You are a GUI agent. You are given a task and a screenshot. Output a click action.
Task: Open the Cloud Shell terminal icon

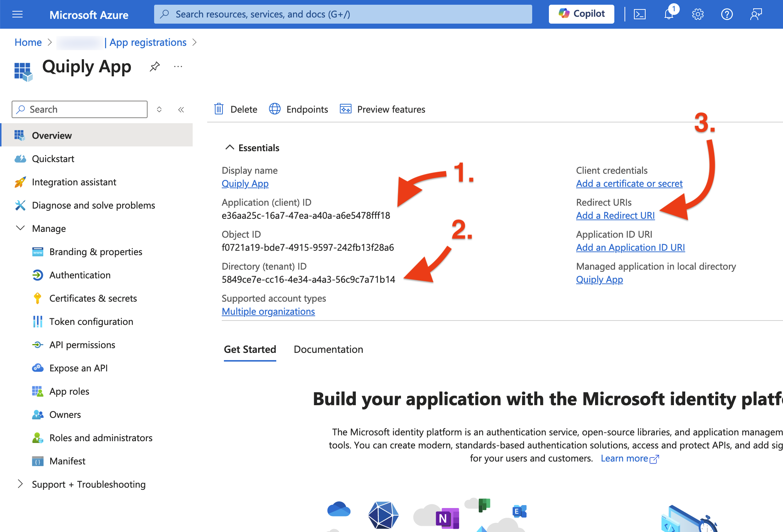tap(639, 14)
